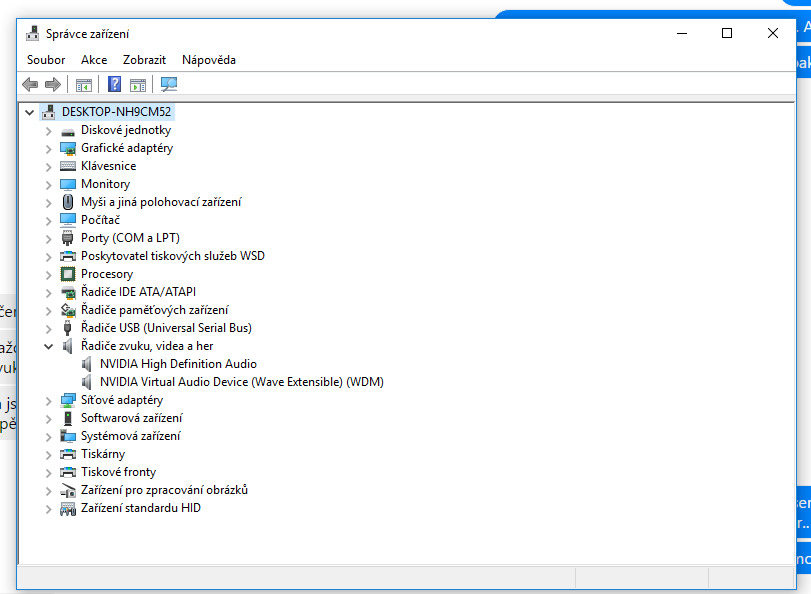The image size is (811, 594).
Task: Click the Diskové jednotky drive icon
Action: click(x=68, y=131)
